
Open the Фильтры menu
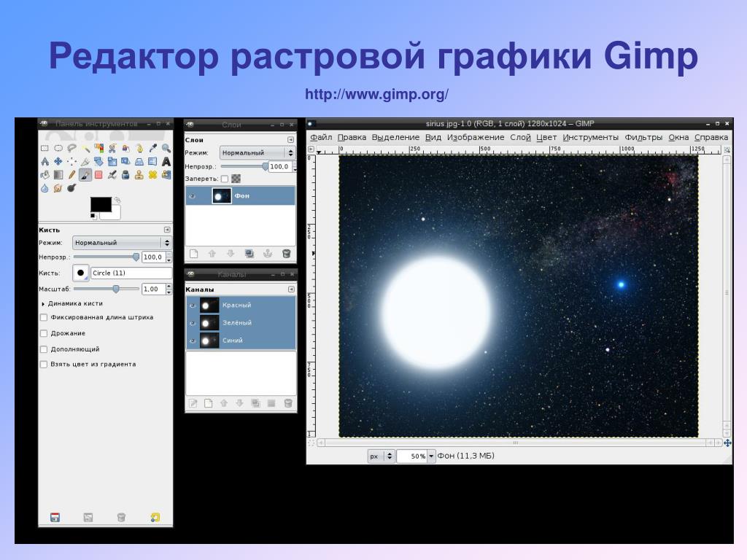tap(643, 137)
